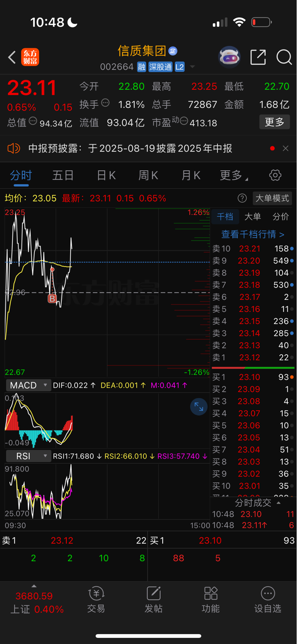Tap the buy-sell ratio red green bar

(x=253, y=367)
